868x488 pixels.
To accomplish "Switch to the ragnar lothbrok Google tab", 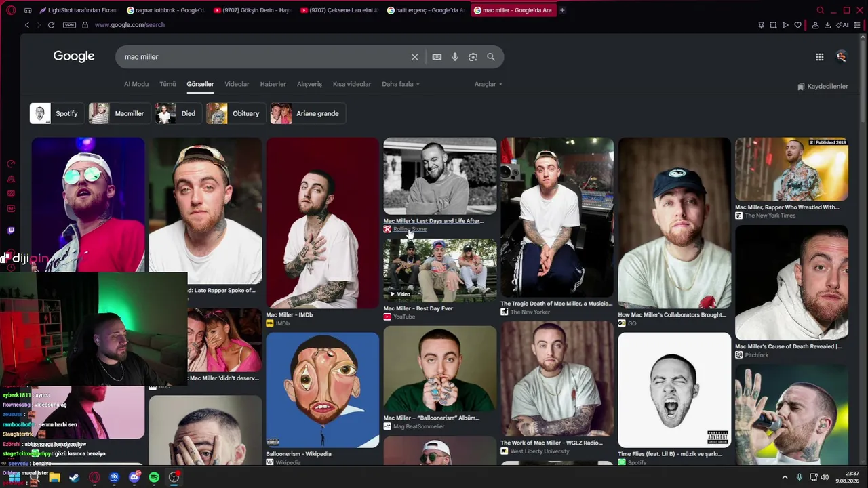I will (165, 10).
